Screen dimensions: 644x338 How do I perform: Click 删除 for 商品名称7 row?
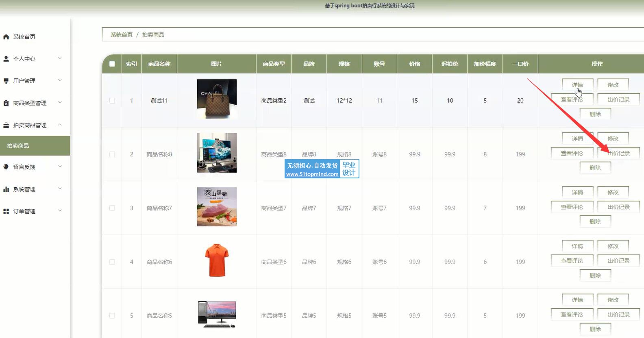click(595, 221)
